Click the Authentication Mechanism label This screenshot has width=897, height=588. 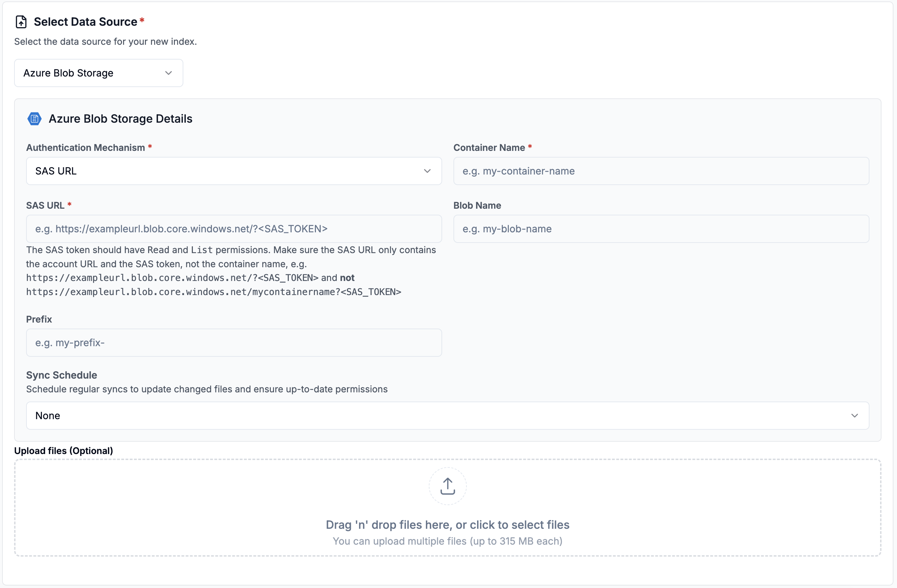coord(85,148)
